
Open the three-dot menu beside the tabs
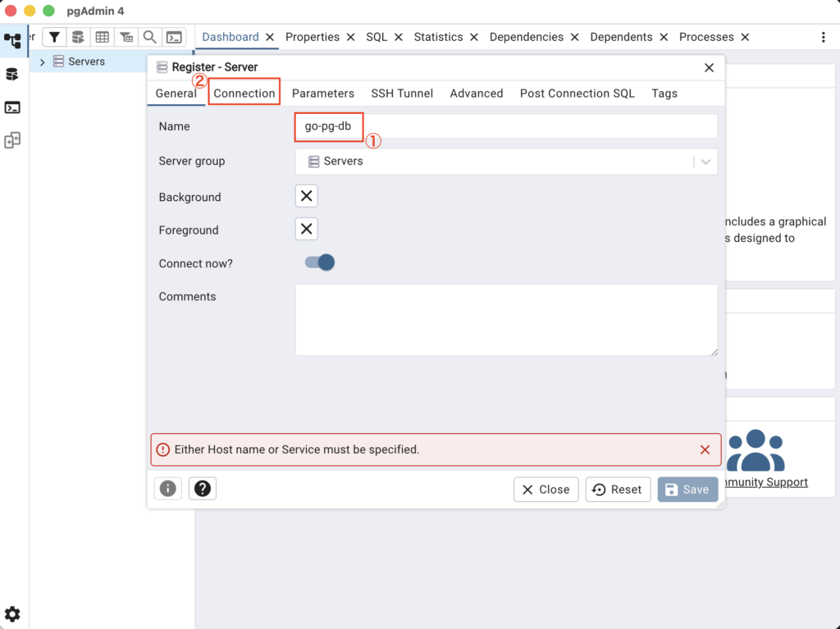click(824, 37)
